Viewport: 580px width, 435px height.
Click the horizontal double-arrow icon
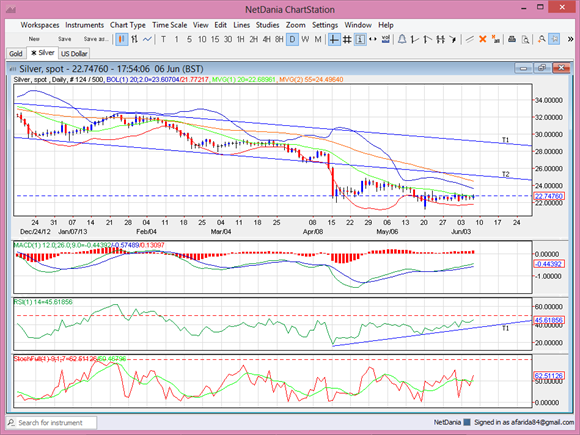coord(373,39)
